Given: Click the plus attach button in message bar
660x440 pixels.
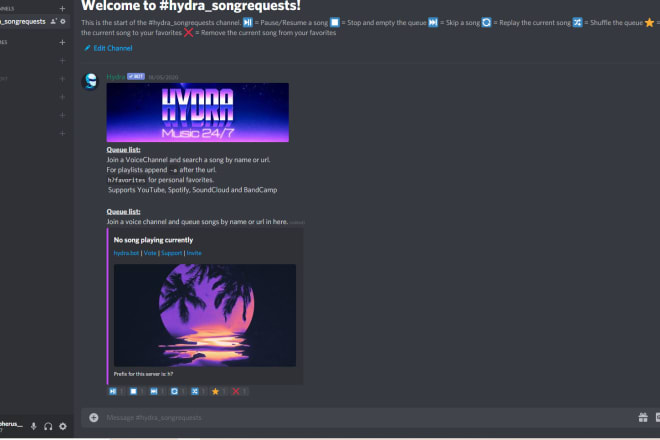Looking at the screenshot, I should click(94, 417).
